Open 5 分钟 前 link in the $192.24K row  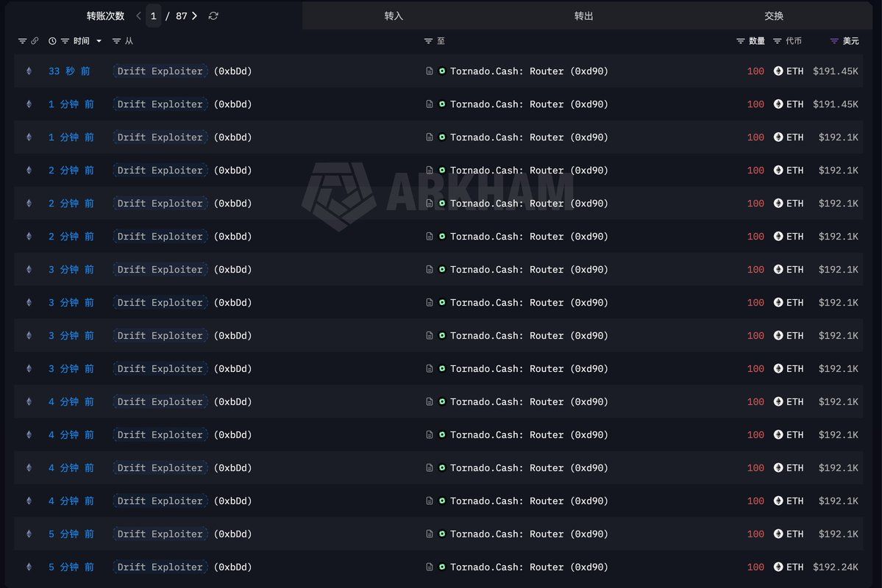coord(71,567)
